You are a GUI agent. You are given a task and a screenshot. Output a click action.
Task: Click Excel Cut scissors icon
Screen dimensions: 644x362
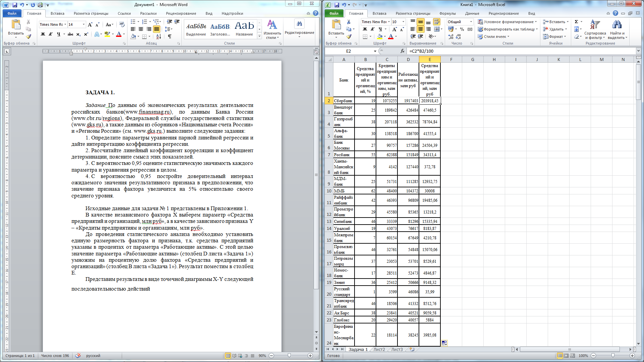pyautogui.click(x=349, y=22)
